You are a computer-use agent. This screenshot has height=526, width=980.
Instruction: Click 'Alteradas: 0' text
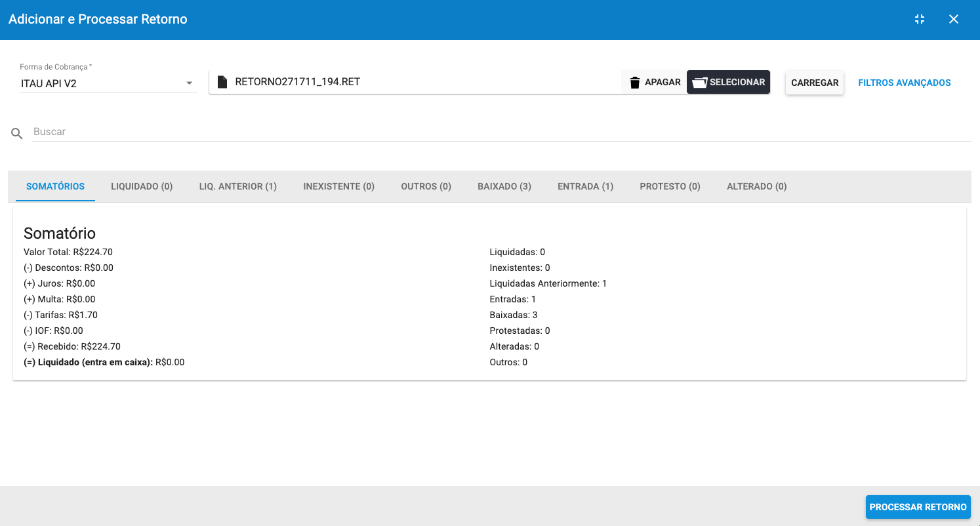(x=514, y=346)
